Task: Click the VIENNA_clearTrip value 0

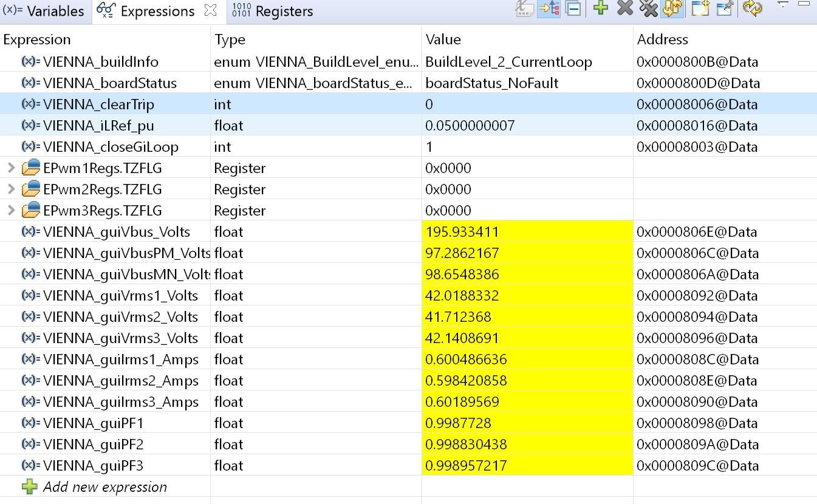Action: [x=429, y=104]
